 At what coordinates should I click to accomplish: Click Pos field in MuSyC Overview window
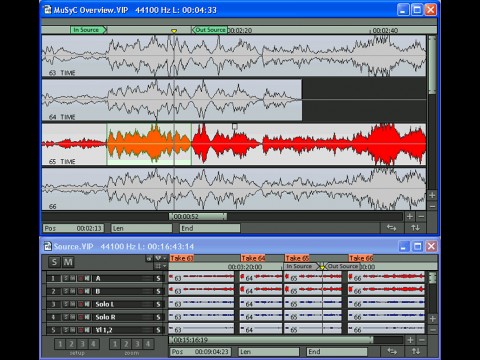click(73, 228)
